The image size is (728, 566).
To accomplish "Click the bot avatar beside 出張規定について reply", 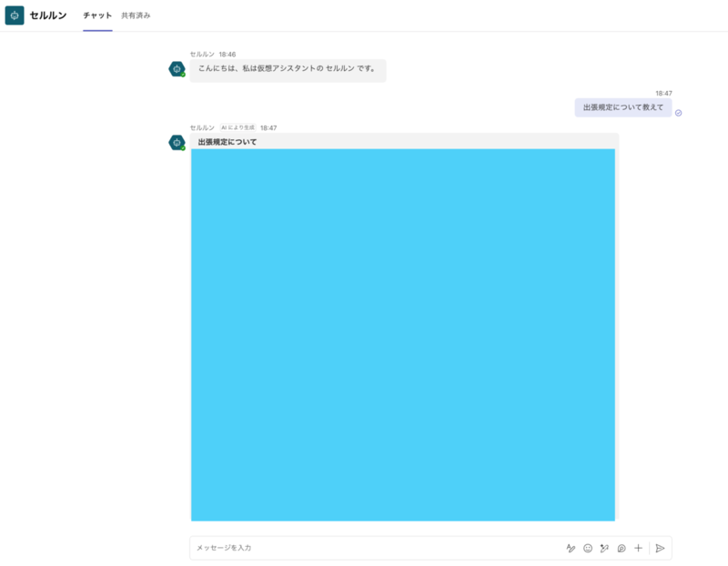I will point(177,143).
